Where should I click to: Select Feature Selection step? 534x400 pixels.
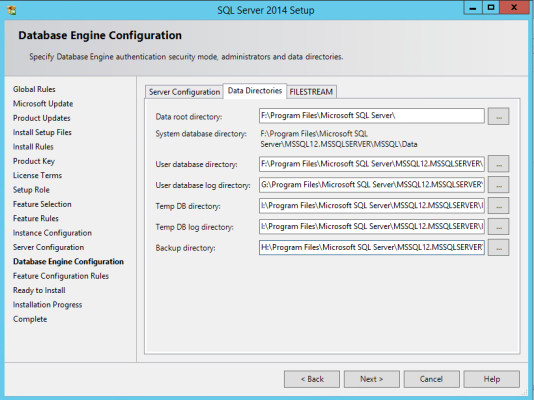coord(42,204)
